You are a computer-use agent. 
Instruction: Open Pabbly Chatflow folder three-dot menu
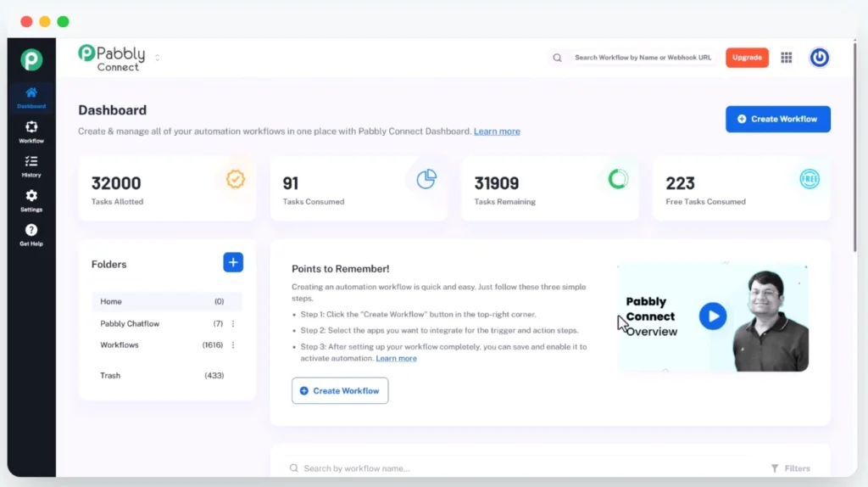tap(233, 323)
